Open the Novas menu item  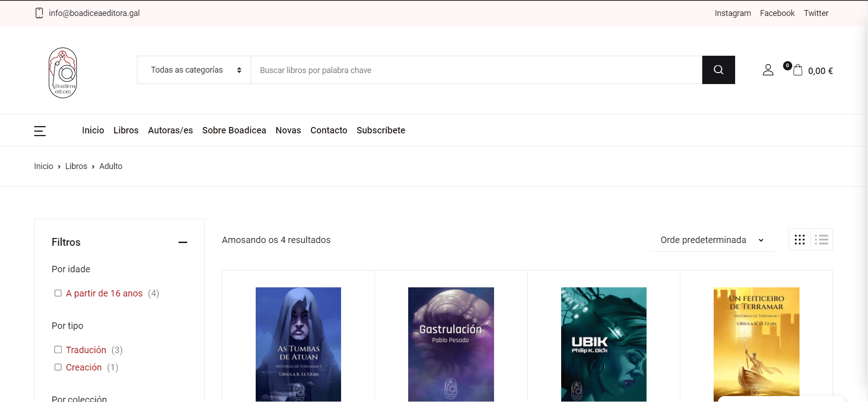coord(288,130)
